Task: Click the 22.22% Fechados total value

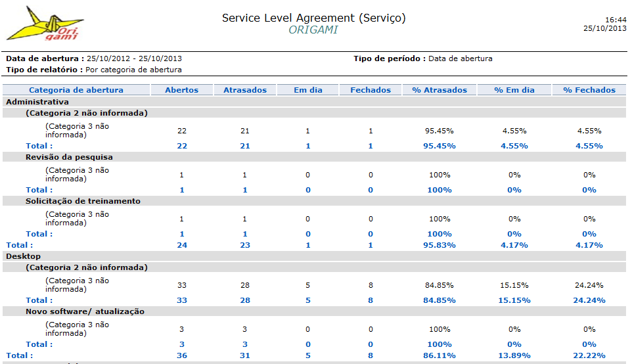Action: click(589, 355)
